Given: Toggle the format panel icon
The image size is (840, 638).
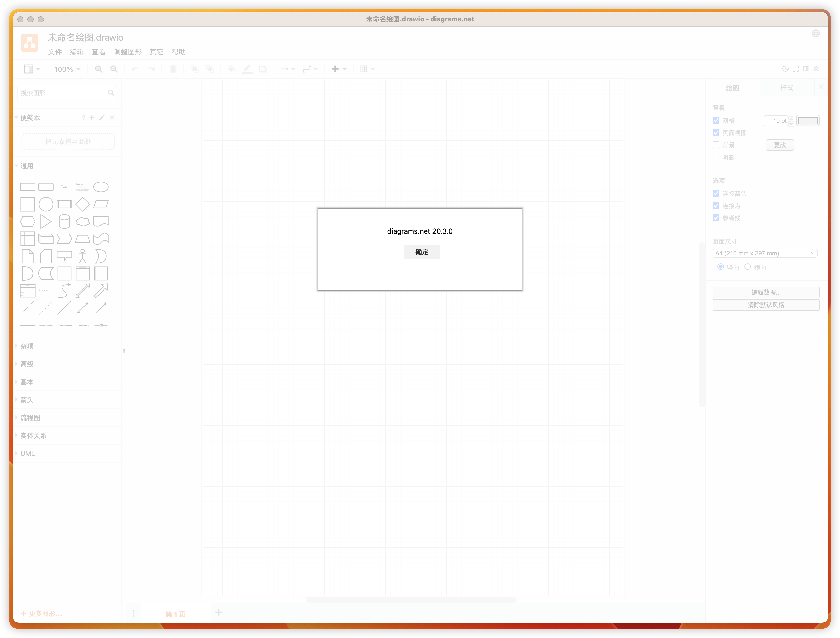Looking at the screenshot, I should click(x=805, y=69).
